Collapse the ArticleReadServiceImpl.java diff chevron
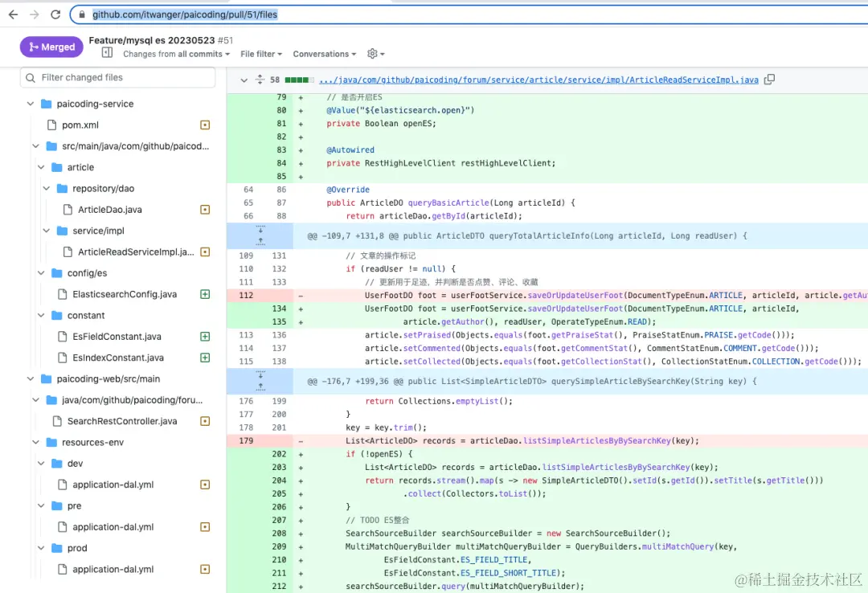The height and width of the screenshot is (593, 868). tap(244, 80)
